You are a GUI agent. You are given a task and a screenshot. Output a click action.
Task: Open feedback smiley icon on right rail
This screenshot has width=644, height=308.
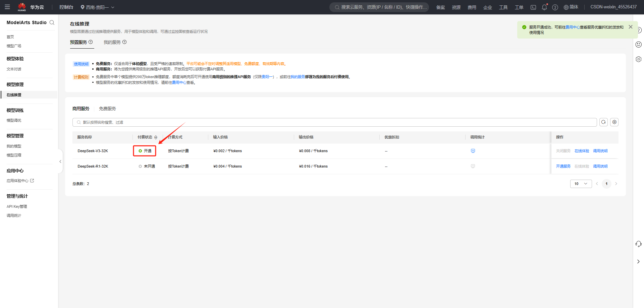(x=639, y=45)
